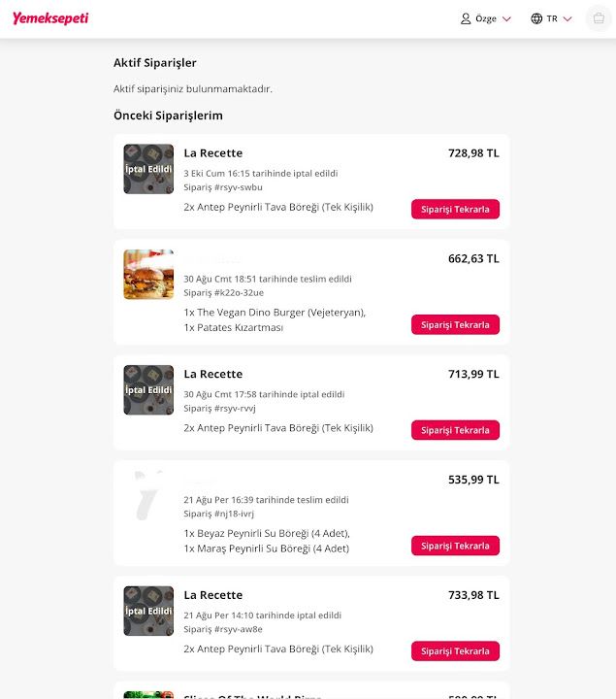Open the user profile icon beside Özge

click(466, 18)
